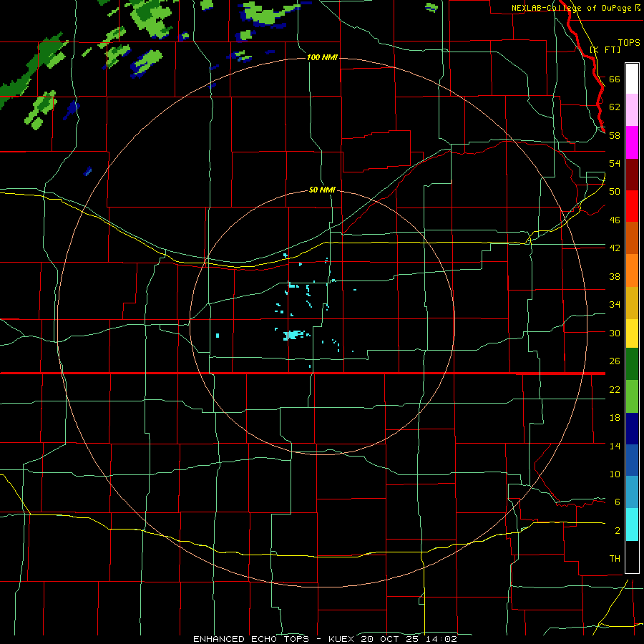Click the magenta 58 kft legend swatch
The height and width of the screenshot is (644, 644).
pyautogui.click(x=632, y=142)
